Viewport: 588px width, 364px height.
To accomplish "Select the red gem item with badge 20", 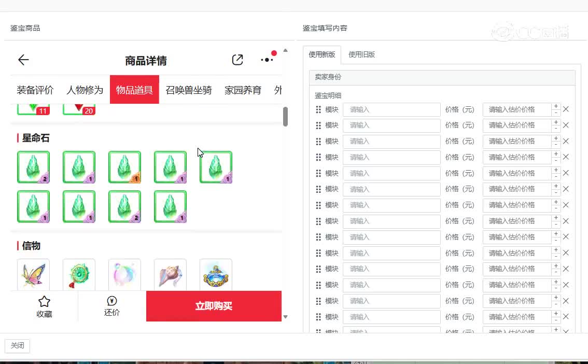I will (79, 109).
